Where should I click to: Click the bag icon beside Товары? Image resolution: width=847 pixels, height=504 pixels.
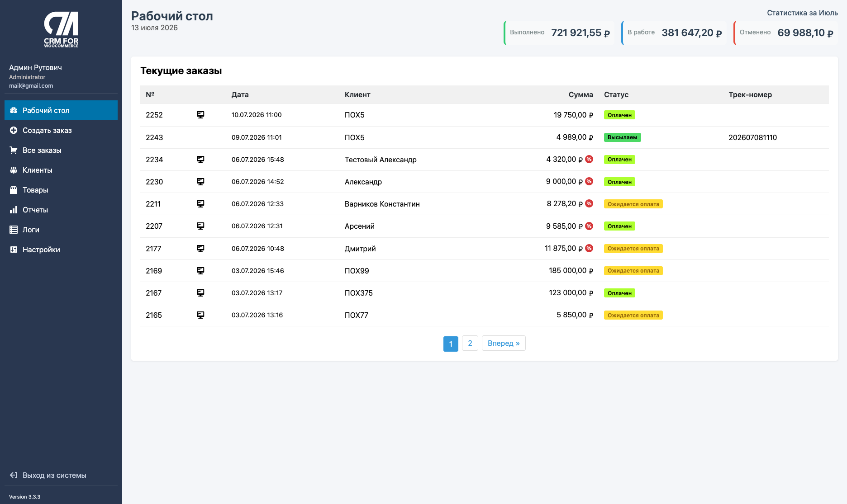tap(14, 190)
